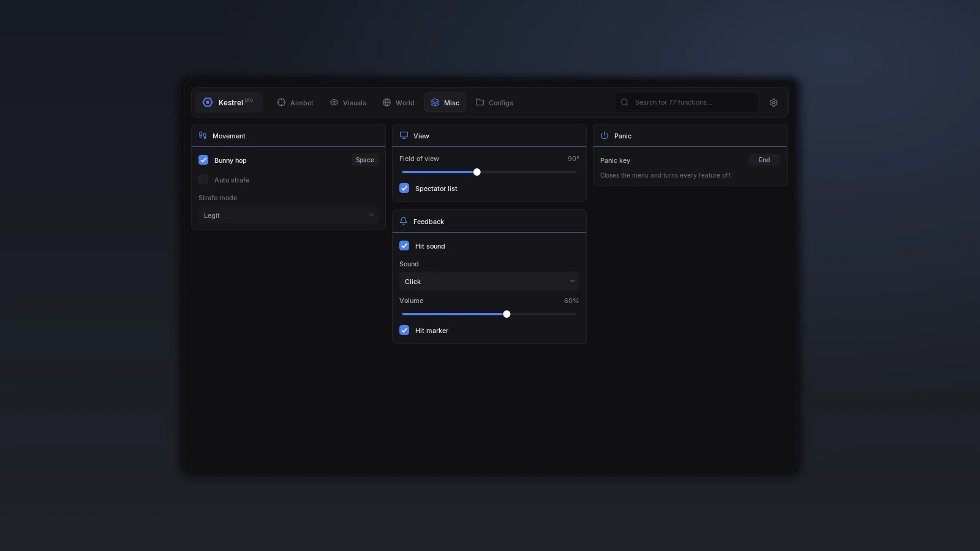This screenshot has width=980, height=551.
Task: Click the Feedback panel bell icon
Action: [404, 221]
